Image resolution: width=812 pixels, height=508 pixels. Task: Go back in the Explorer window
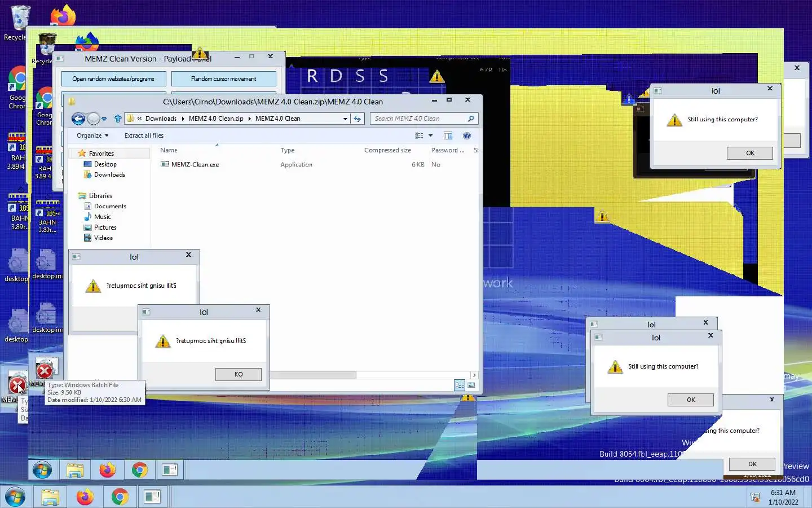[x=78, y=119]
